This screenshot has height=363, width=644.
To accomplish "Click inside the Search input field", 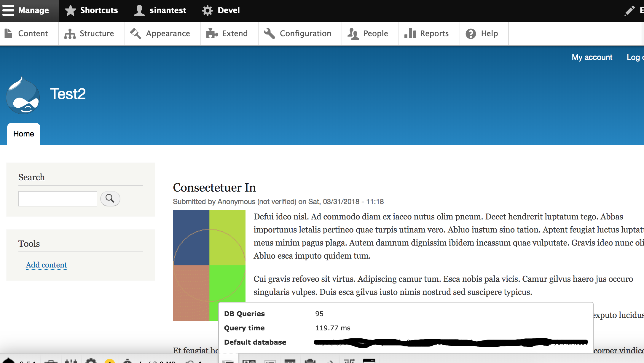I will (x=58, y=198).
